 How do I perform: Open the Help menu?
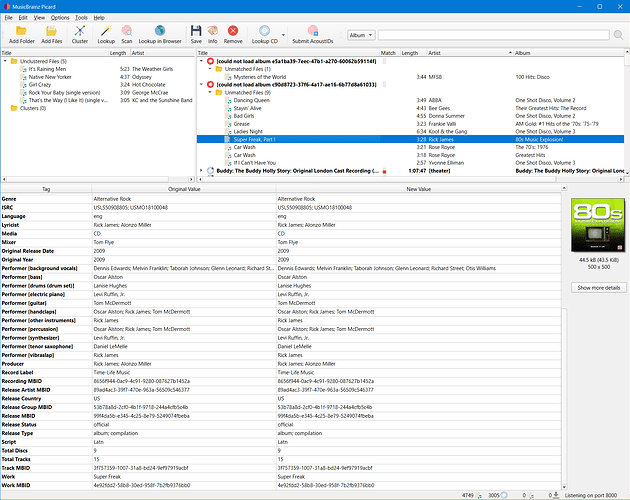[x=99, y=18]
